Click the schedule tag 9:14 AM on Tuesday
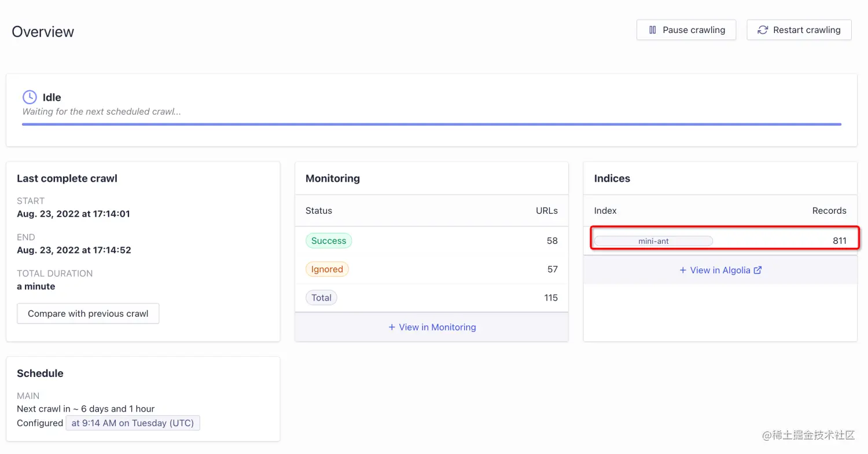 pos(133,423)
